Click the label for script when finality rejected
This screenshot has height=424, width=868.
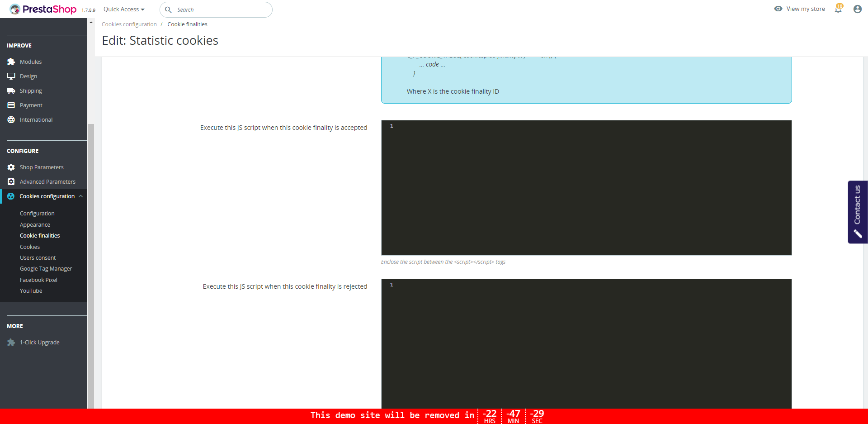coord(285,286)
